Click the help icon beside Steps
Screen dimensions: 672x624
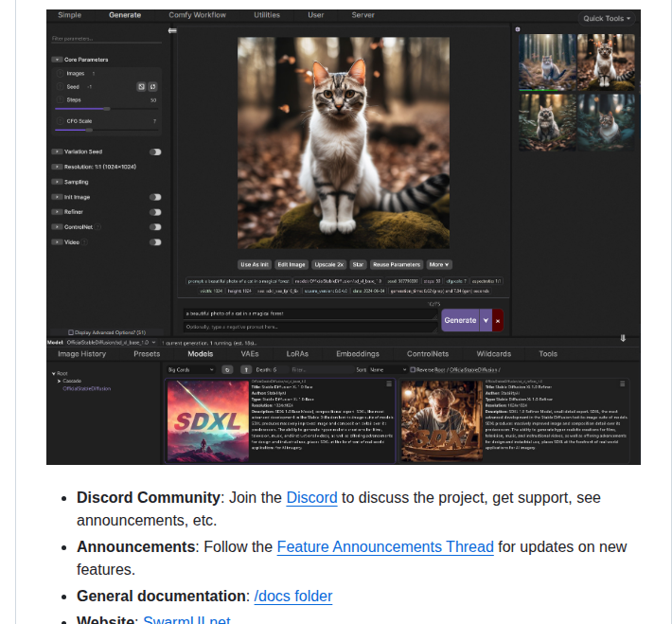coord(60,99)
